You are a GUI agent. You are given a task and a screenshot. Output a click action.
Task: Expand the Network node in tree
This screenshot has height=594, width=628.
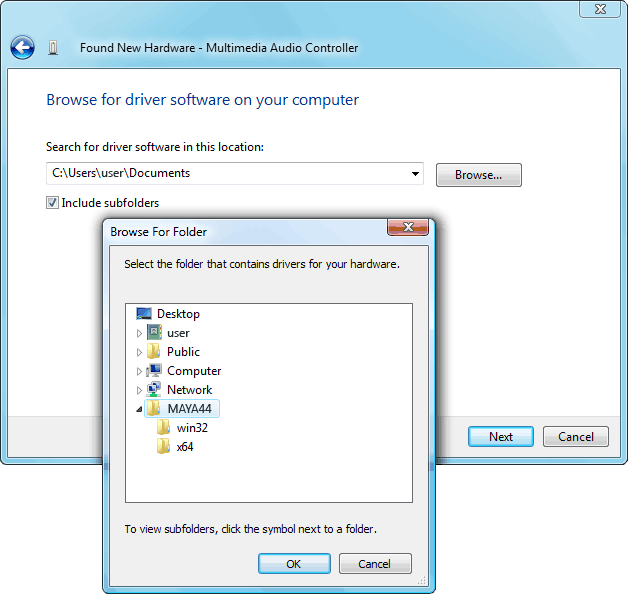(x=139, y=390)
